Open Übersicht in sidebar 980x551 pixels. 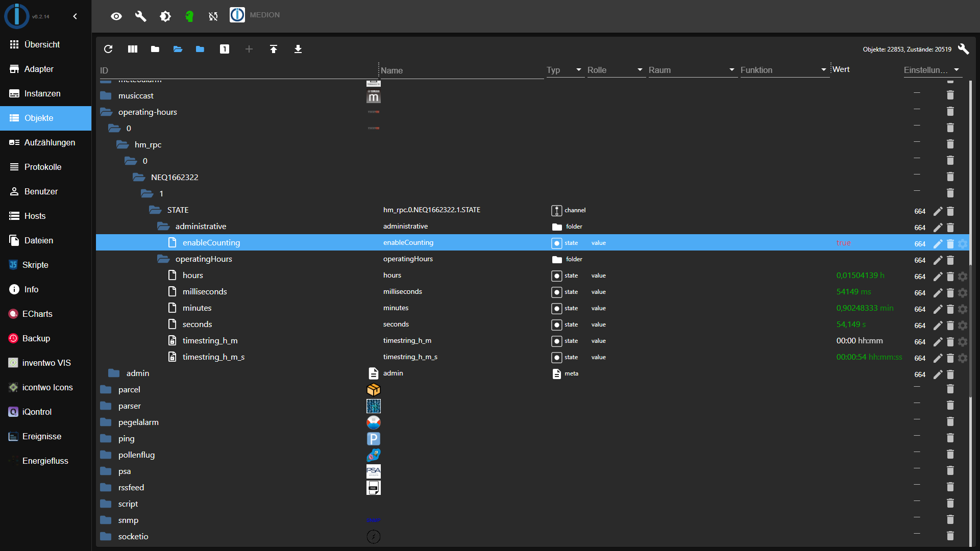pyautogui.click(x=46, y=44)
